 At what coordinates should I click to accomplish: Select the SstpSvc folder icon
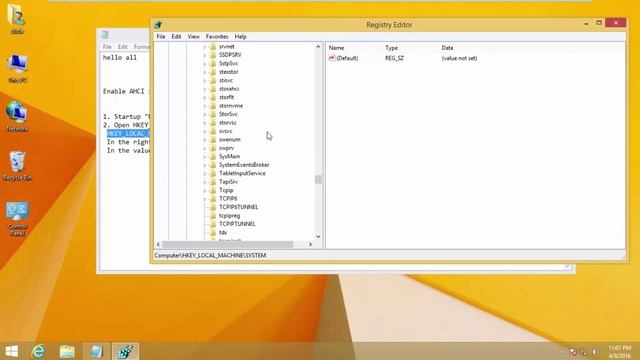[x=213, y=63]
